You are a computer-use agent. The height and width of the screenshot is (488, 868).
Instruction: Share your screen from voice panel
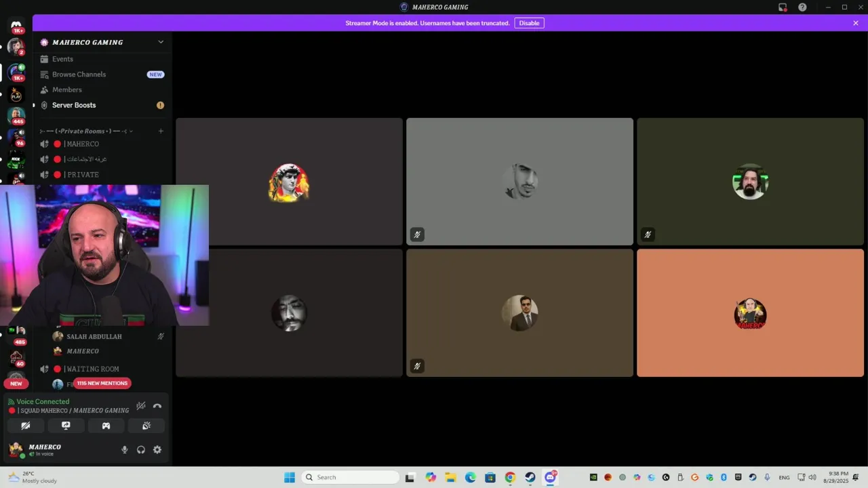66,426
